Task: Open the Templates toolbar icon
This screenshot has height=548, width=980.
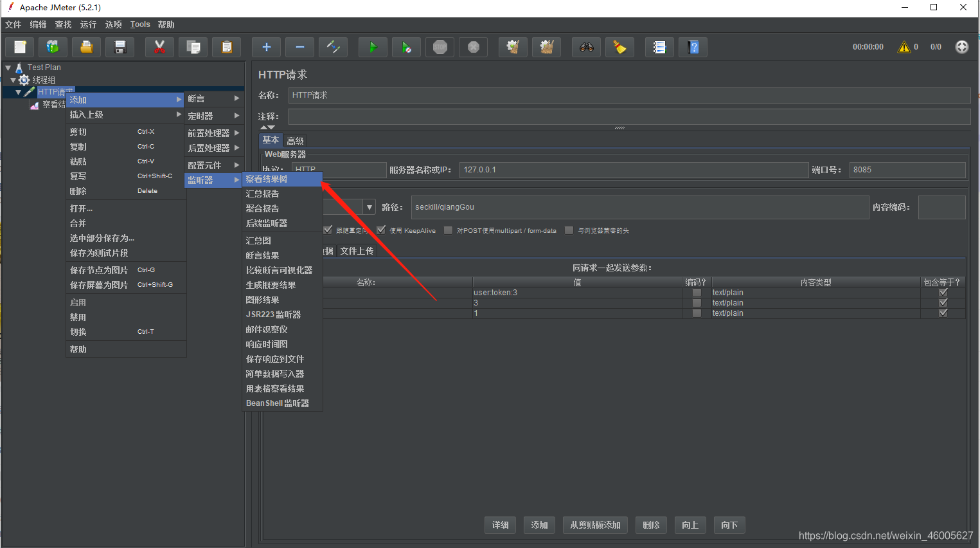Action: coord(53,47)
